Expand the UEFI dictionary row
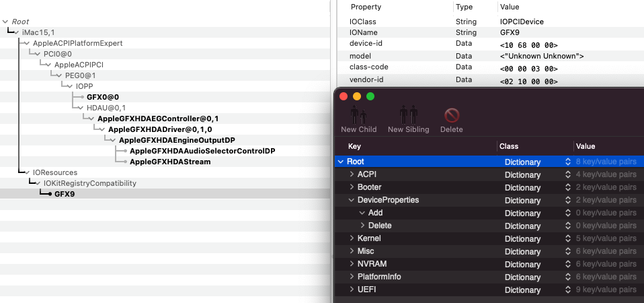Viewport: 644px width, 303px height. pos(352,290)
